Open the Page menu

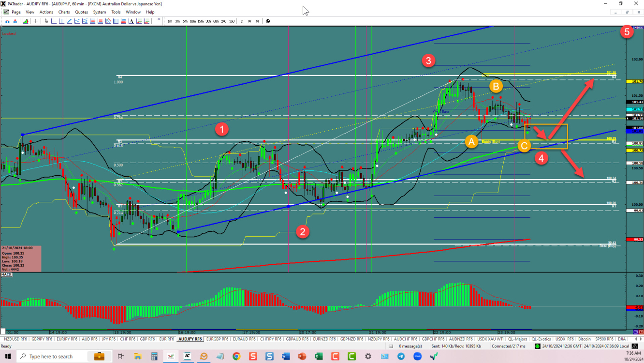point(16,12)
